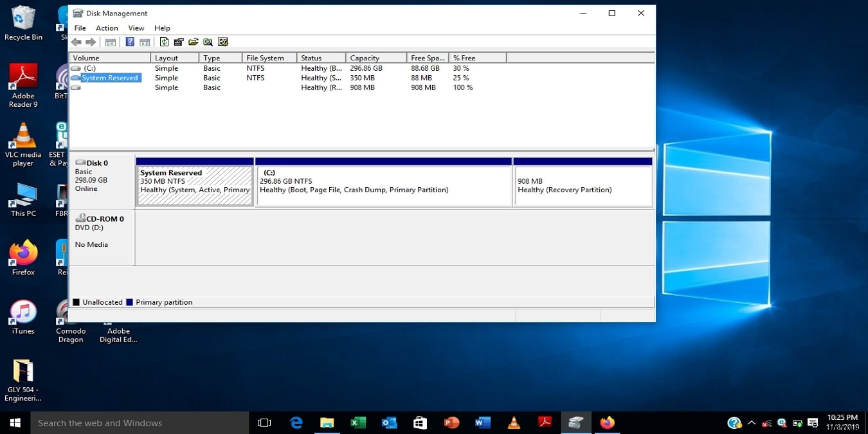The image size is (868, 434).
Task: Expand the Disk 0 panel header
Action: tap(100, 163)
